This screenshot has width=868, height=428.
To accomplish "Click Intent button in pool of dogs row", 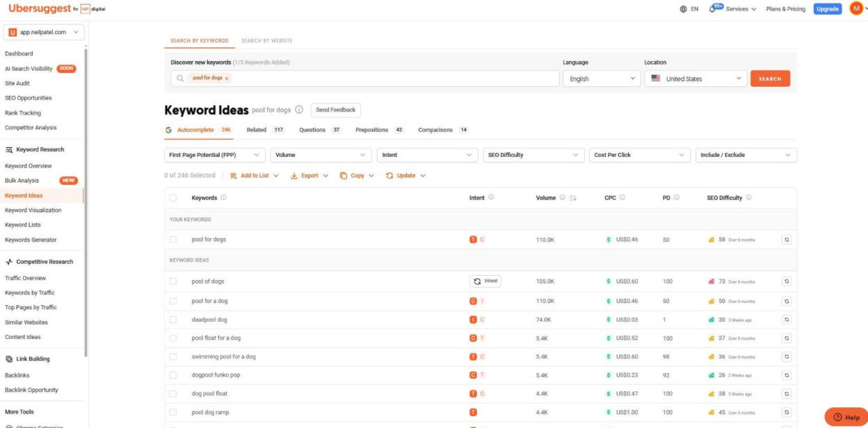I will click(x=485, y=281).
